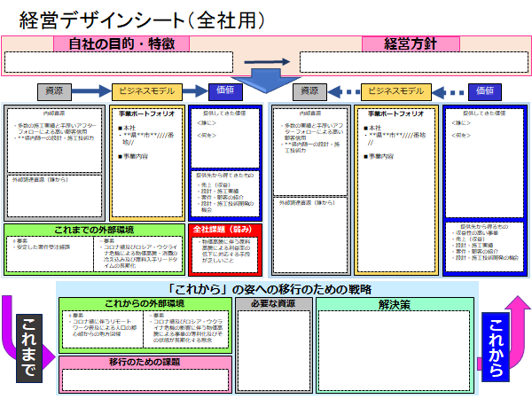Click the right-hand 内部資源 heading

coord(310,113)
